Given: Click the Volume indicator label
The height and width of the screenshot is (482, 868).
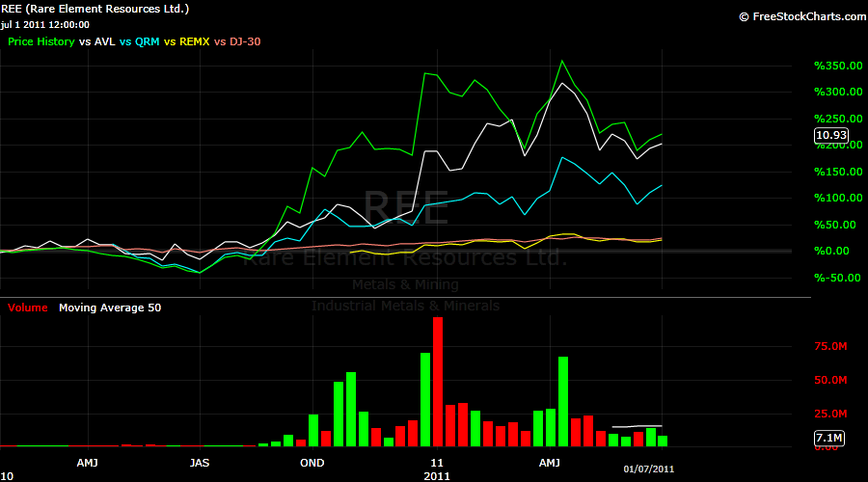Looking at the screenshot, I should 28,308.
